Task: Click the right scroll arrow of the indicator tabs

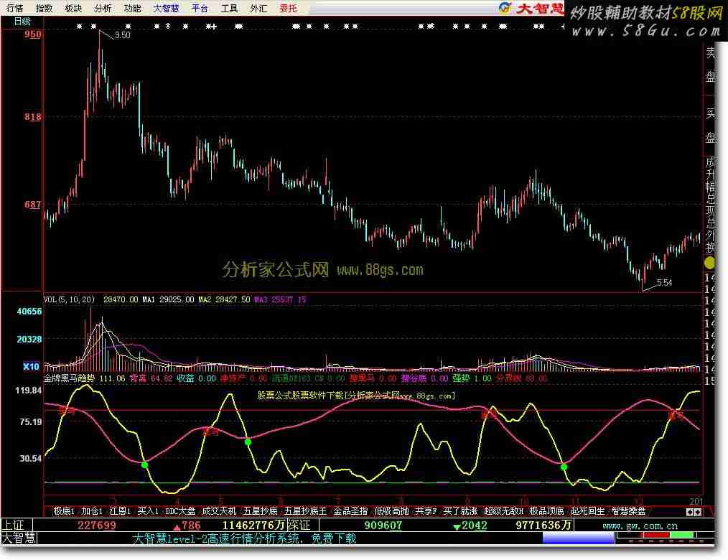Action: pos(697,512)
